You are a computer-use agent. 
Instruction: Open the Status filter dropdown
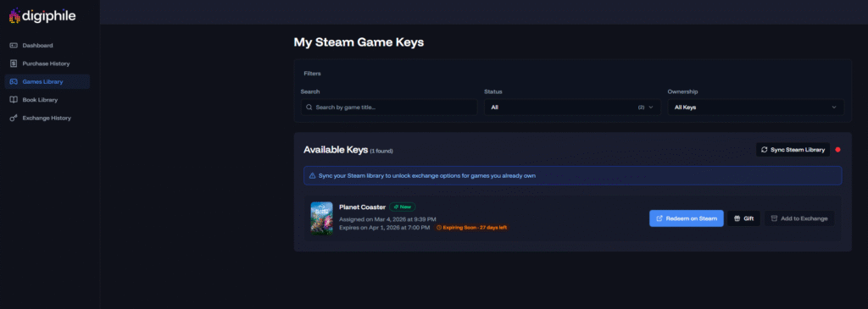tap(572, 108)
